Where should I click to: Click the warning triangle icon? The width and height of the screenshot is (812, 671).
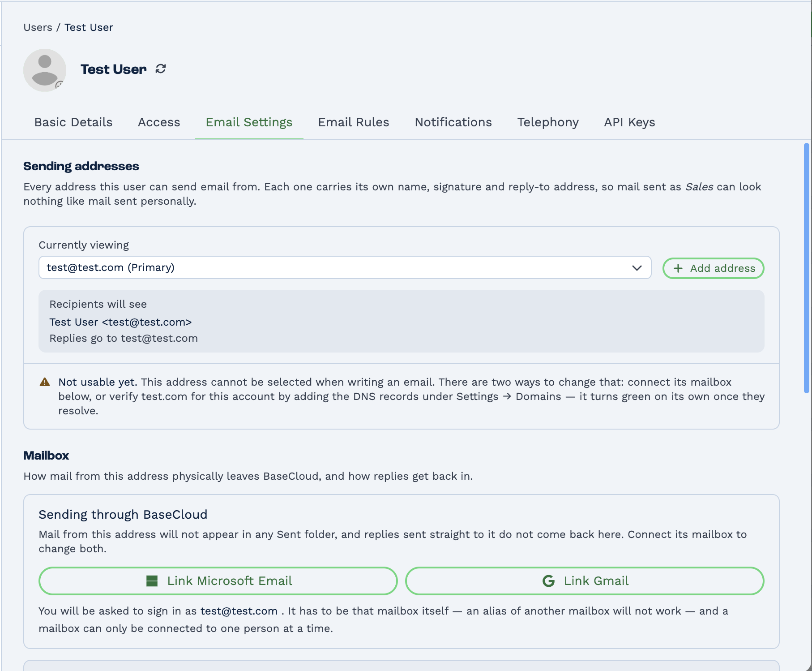click(x=45, y=382)
